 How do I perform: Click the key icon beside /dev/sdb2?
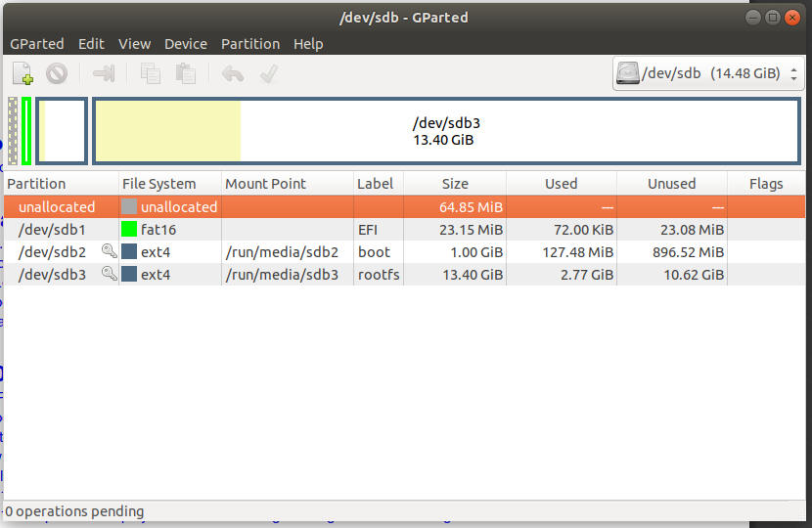(109, 252)
